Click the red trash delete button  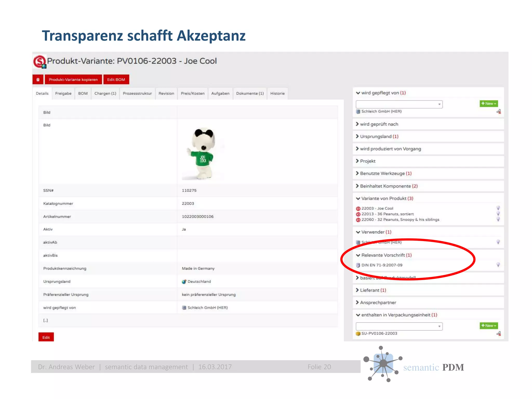click(x=38, y=79)
